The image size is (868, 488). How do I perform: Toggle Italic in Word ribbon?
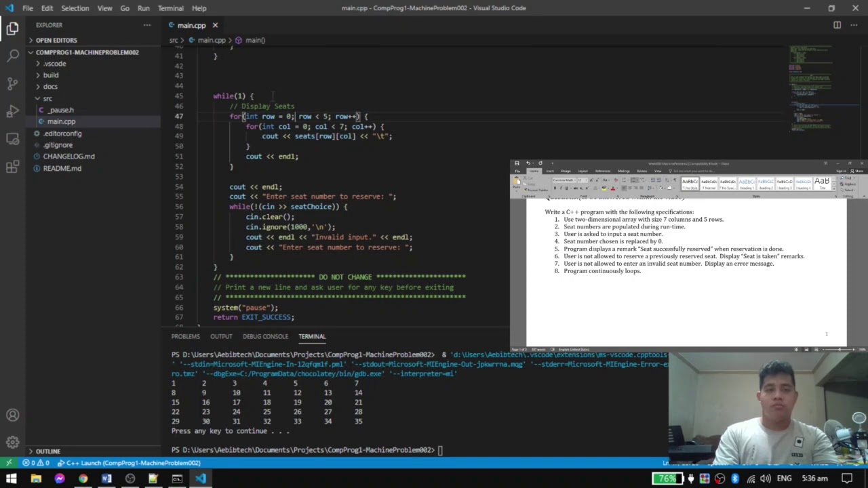point(559,188)
